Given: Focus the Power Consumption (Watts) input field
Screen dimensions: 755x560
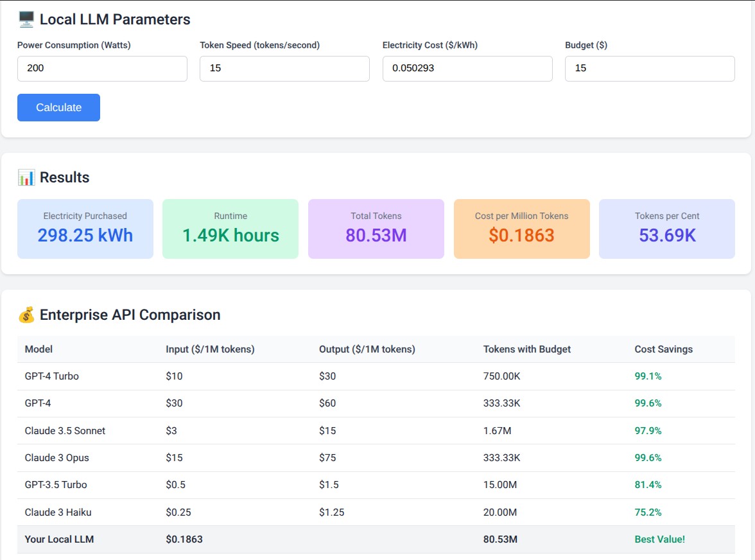Looking at the screenshot, I should point(102,68).
